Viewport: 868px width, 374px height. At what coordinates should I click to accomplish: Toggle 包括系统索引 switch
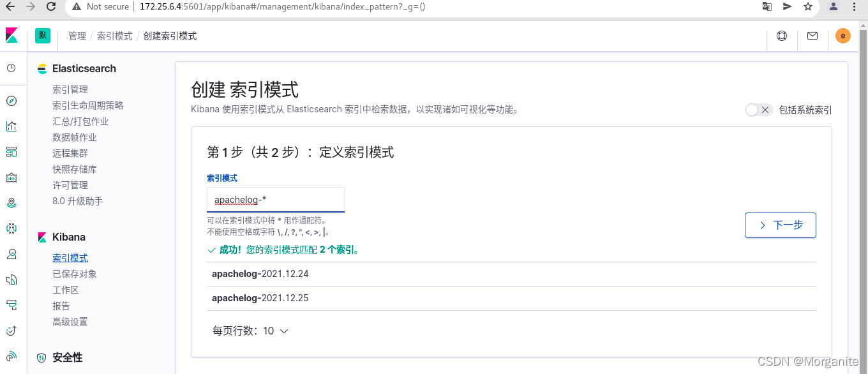coord(759,110)
